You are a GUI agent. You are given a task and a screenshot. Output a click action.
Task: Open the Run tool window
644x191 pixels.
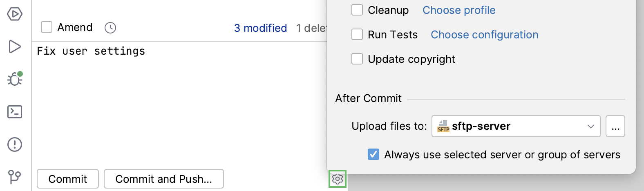point(15,47)
